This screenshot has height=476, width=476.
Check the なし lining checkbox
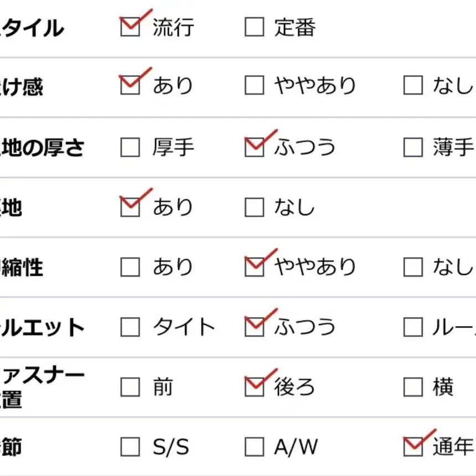pos(254,207)
